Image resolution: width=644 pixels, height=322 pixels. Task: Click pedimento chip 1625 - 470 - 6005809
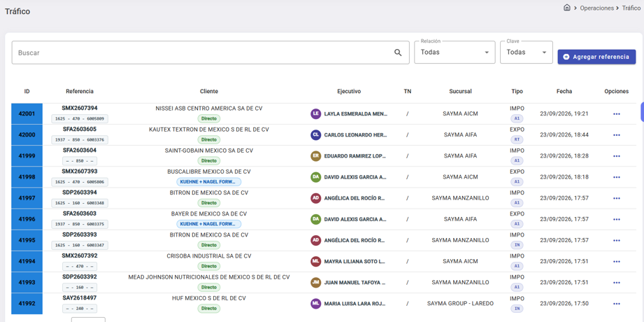80,119
